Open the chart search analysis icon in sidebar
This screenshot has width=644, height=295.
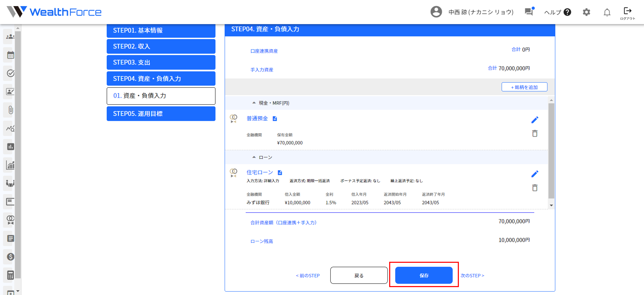tap(10, 129)
